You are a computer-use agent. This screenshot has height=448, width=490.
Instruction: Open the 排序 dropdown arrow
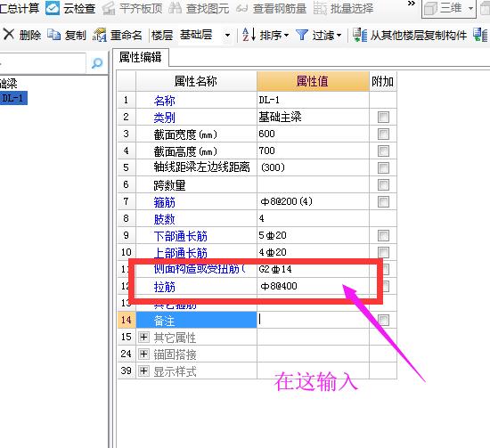coord(286,35)
